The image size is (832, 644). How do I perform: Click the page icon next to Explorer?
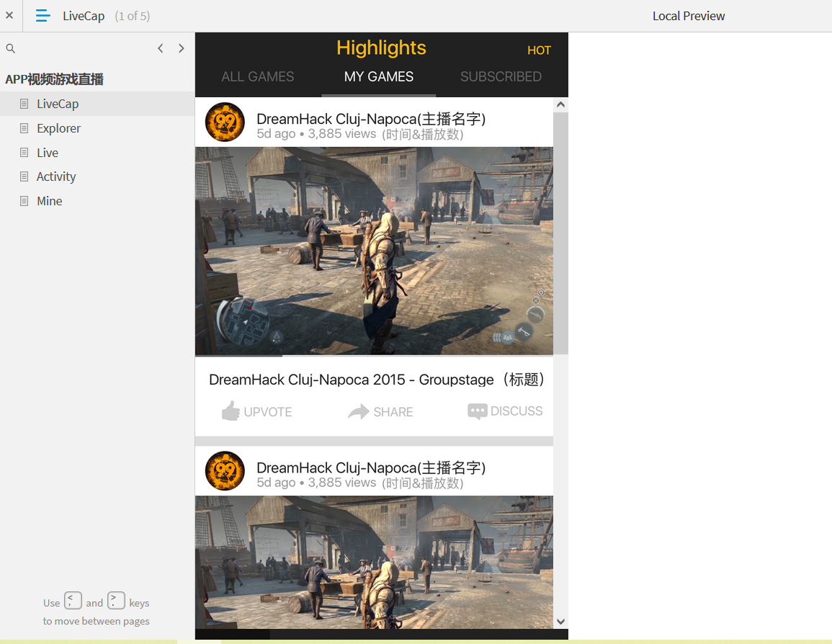click(x=24, y=128)
